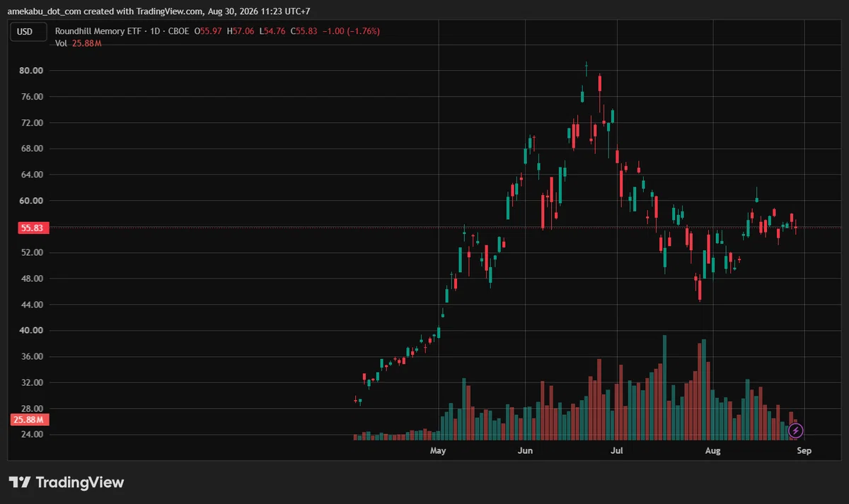Click the 44.00 price axis label
Image resolution: width=849 pixels, height=504 pixels.
click(32, 305)
